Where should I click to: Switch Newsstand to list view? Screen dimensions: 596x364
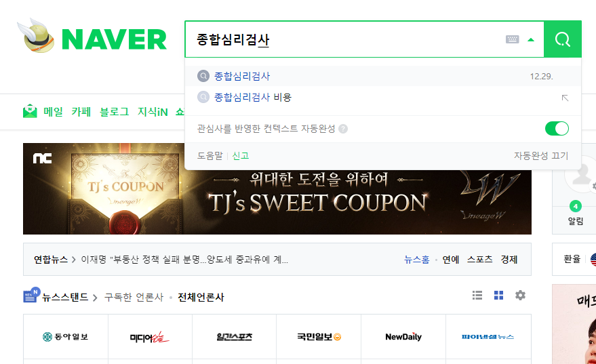[477, 296]
